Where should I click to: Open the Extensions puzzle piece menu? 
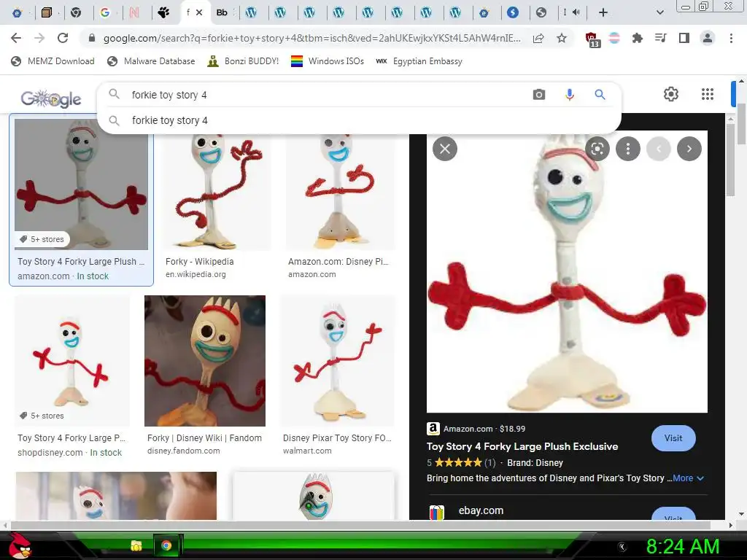click(637, 38)
